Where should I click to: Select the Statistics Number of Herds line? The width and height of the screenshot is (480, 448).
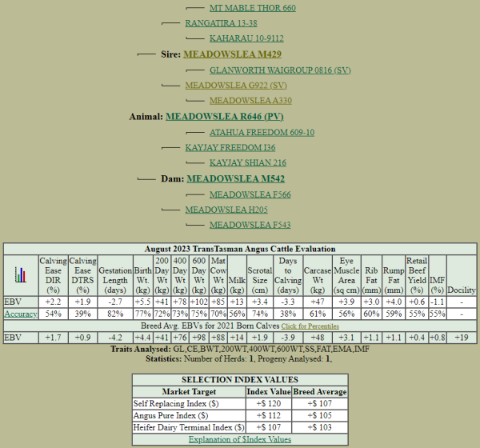(238, 359)
